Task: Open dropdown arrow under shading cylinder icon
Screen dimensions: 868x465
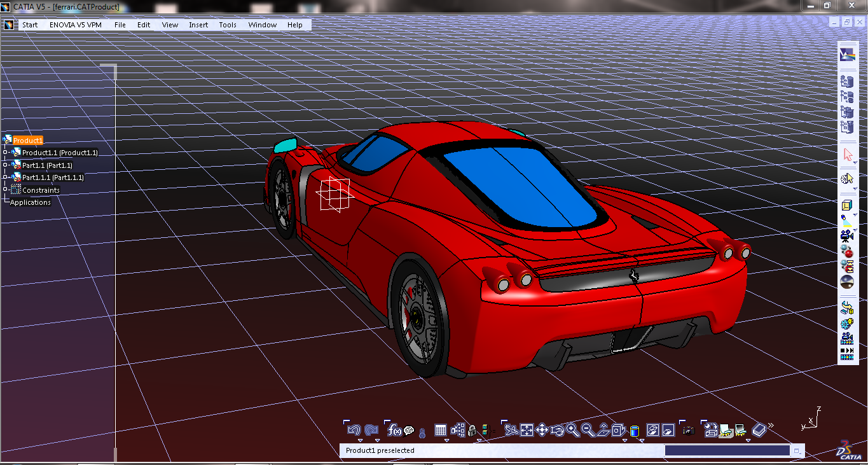Action: 642,440
